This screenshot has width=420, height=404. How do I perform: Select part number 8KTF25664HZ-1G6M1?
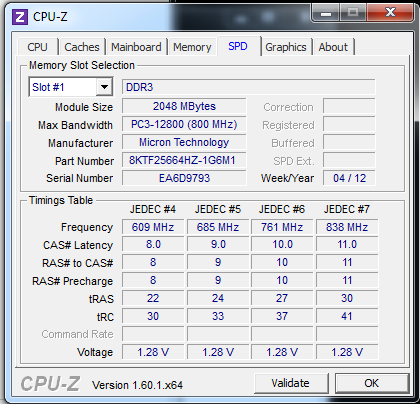point(184,160)
